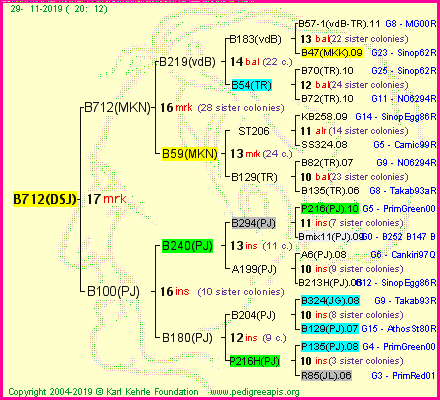This screenshot has height=400, width=440.
Task: Click the G5 - Carnic99R lineage label
Action: click(405, 145)
